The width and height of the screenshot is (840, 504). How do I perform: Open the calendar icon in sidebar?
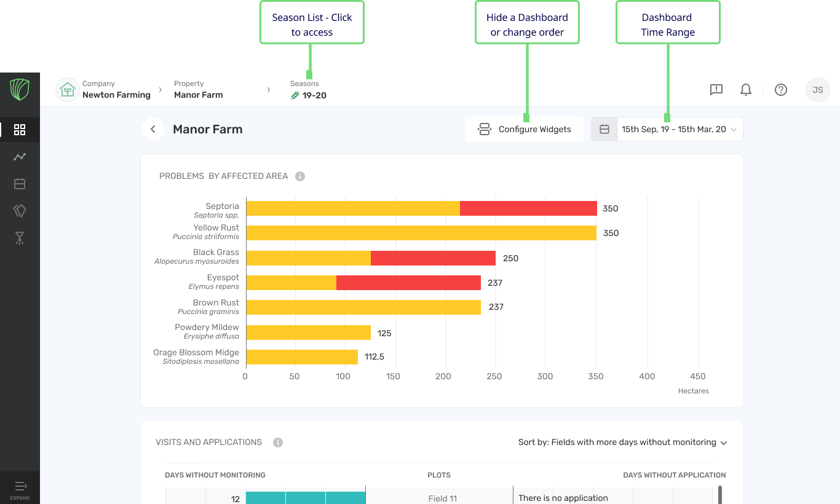(20, 184)
